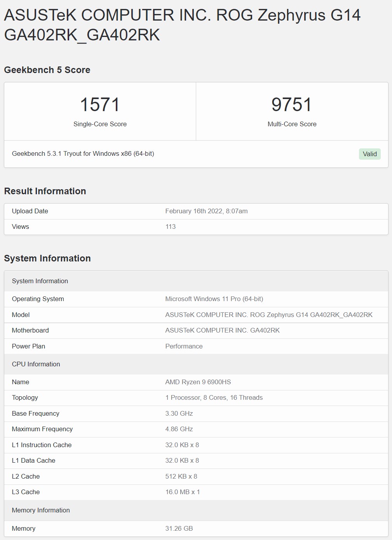Click the Operating System label

click(x=38, y=299)
